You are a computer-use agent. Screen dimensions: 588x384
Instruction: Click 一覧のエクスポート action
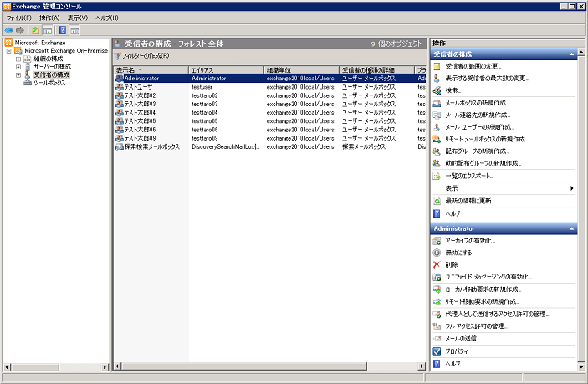tap(469, 176)
